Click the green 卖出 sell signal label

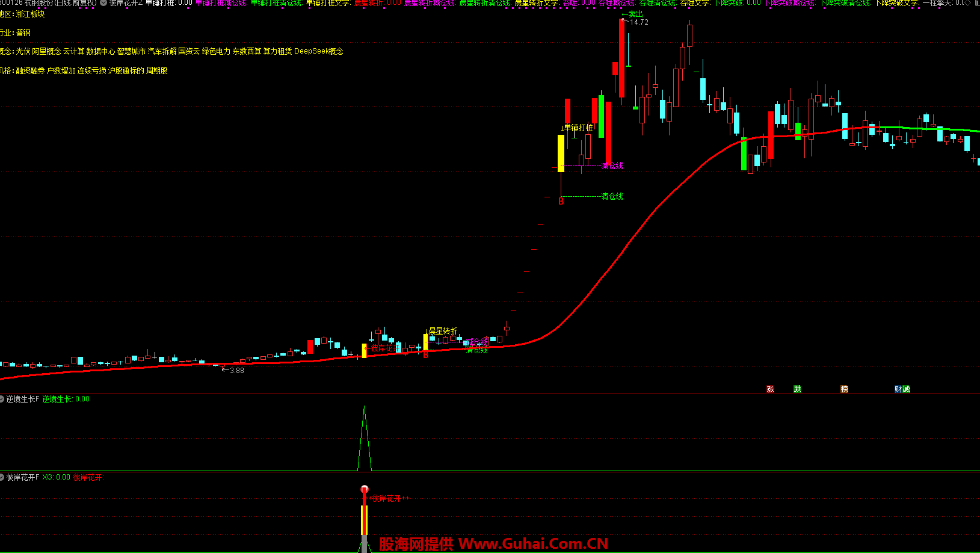coord(635,14)
